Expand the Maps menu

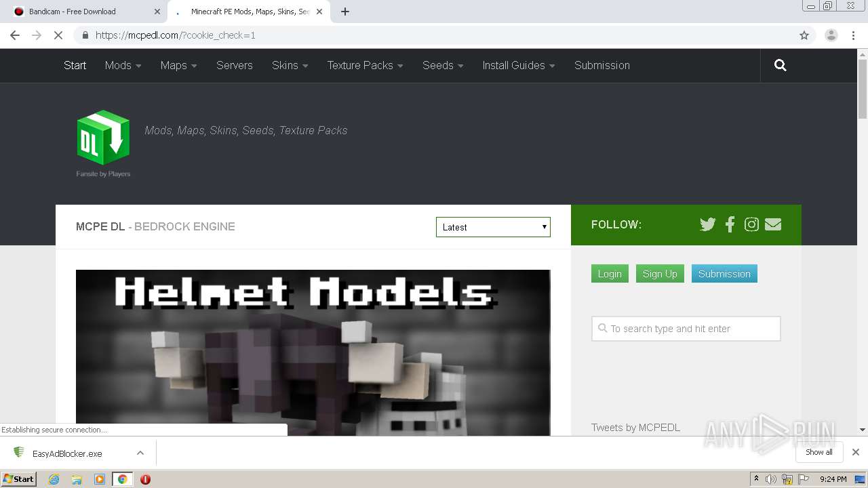point(178,65)
